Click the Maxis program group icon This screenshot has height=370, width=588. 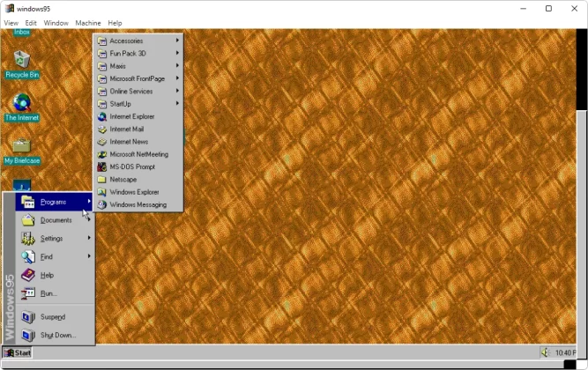click(102, 66)
